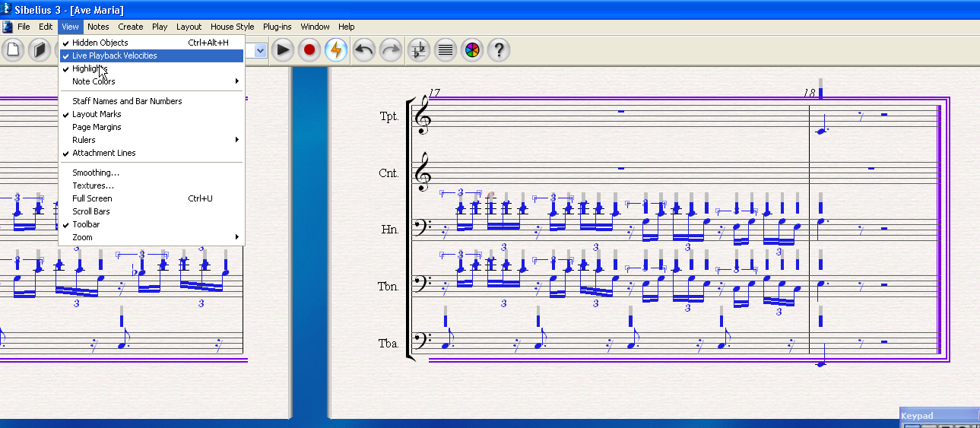Viewport: 980px width, 428px height.
Task: Click the New score toolbar icon
Action: pos(13,51)
